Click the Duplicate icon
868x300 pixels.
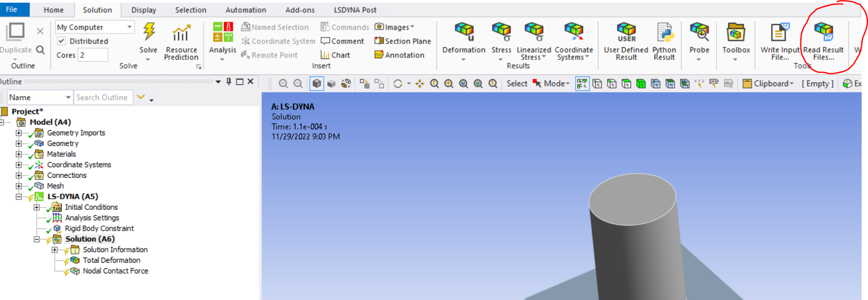click(x=15, y=32)
